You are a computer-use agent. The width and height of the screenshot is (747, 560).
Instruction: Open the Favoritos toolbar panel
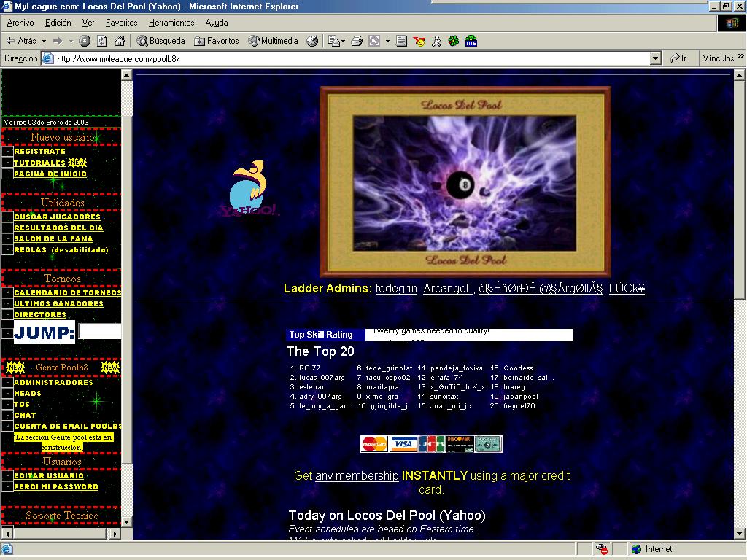point(216,41)
